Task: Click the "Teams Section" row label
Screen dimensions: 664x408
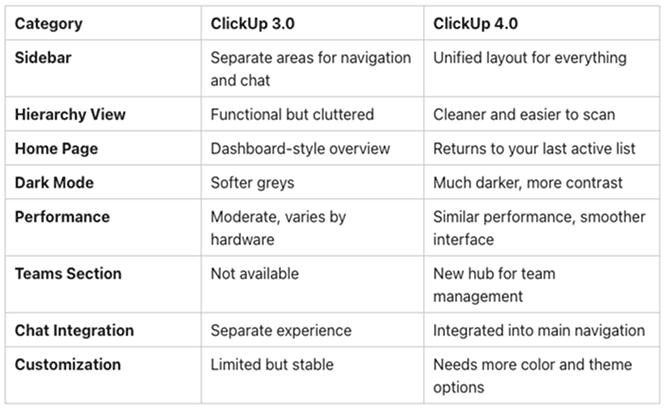Action: (x=66, y=274)
